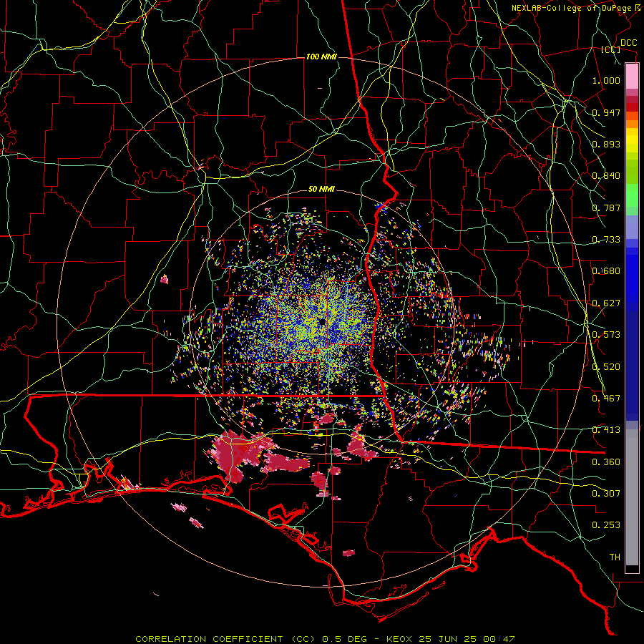Click the 0.253 legend value

click(x=606, y=525)
